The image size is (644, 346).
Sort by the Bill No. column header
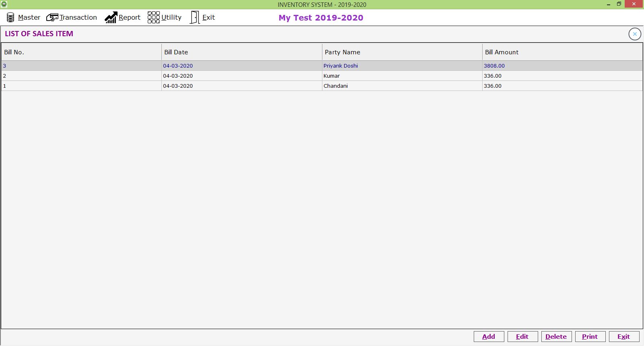click(81, 52)
